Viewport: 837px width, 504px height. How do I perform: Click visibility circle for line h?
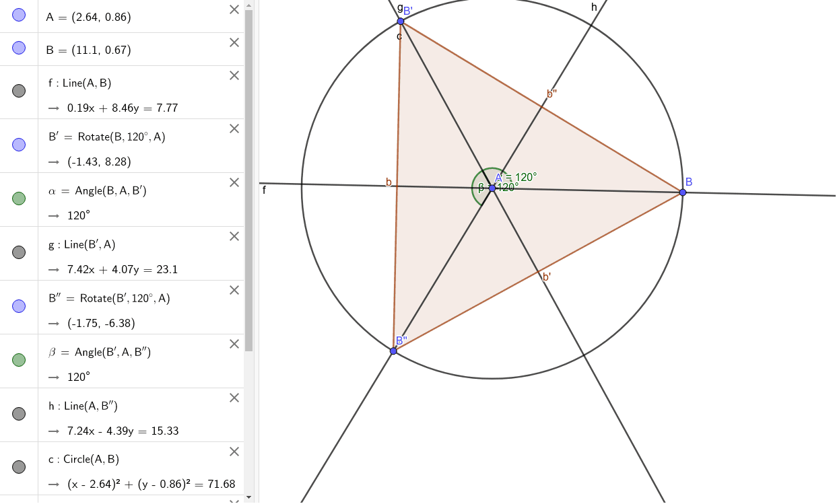19,412
